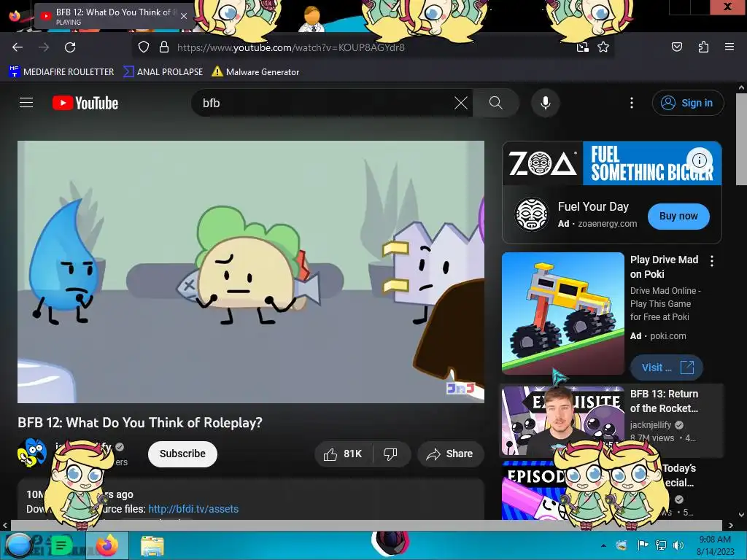This screenshot has height=560, width=747.
Task: Open the tracking protection shield icon
Action: 144,47
